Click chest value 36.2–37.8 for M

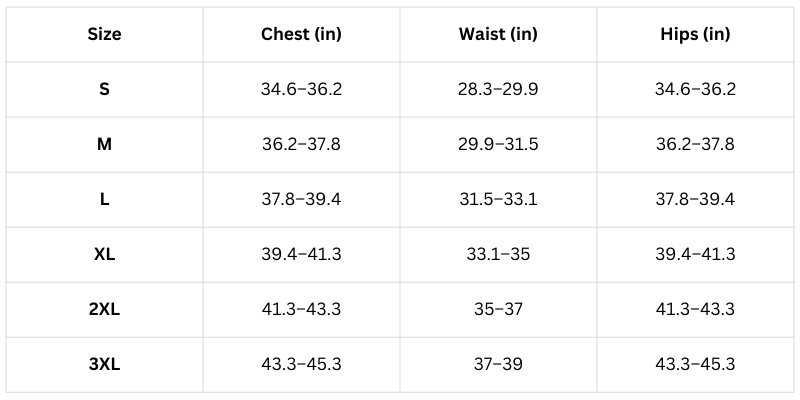(x=301, y=145)
